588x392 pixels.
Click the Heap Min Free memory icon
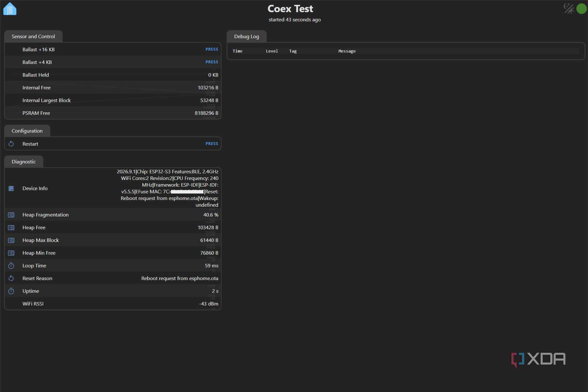coord(11,253)
